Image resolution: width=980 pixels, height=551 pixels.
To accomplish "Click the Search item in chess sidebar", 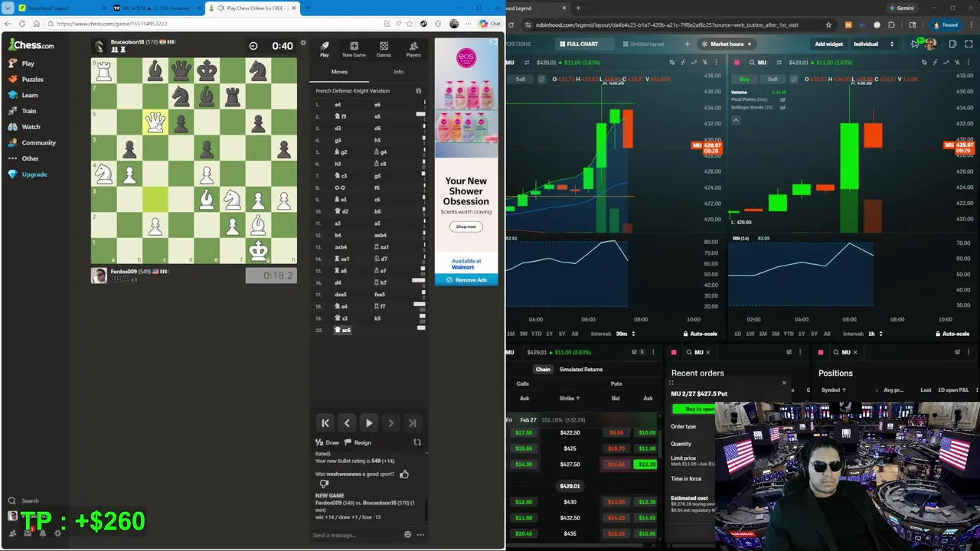I will pos(23,500).
